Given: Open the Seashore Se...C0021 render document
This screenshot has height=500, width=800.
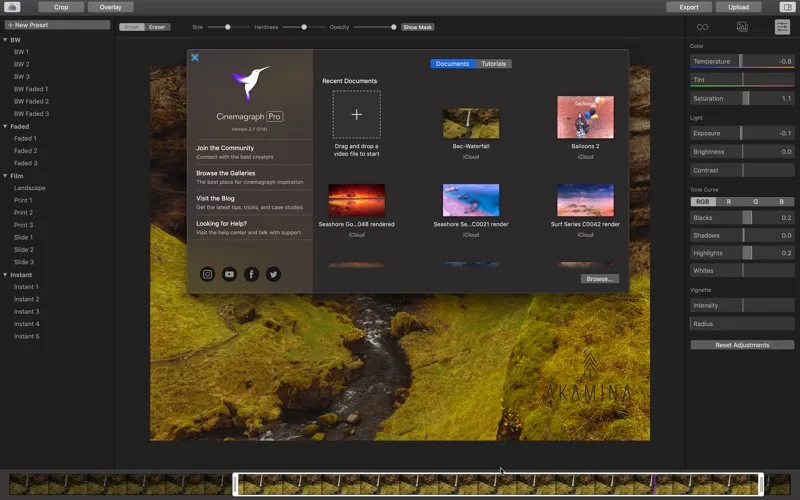Looking at the screenshot, I should [x=471, y=201].
